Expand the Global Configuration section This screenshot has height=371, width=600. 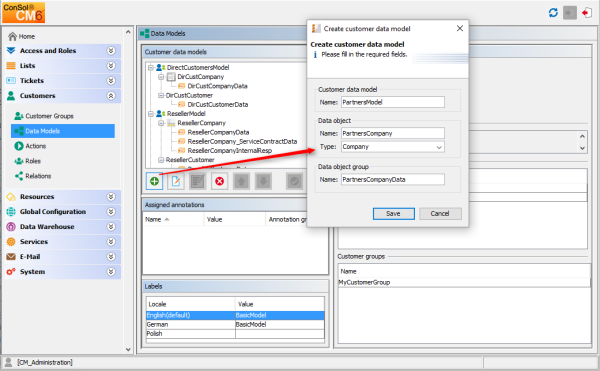point(111,212)
